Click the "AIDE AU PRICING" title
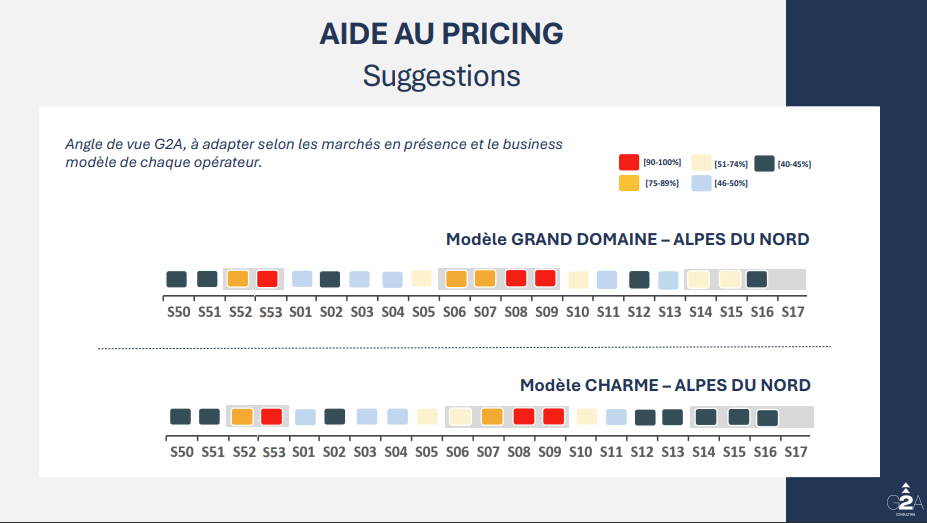Screen dimensions: 927x523 (x=441, y=33)
